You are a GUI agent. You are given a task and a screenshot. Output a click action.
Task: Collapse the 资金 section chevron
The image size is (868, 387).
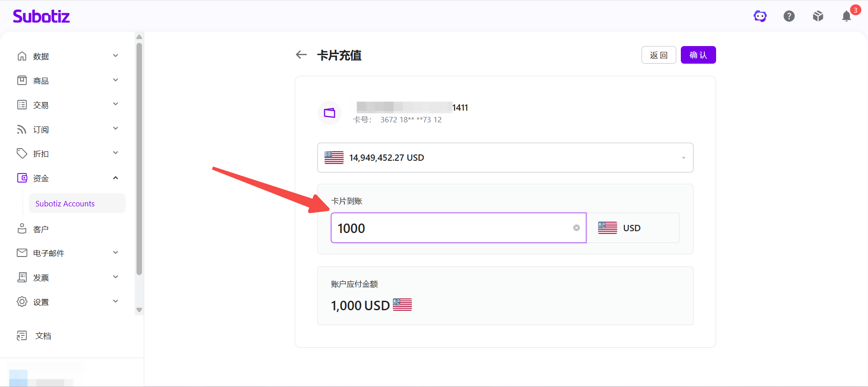[115, 178]
